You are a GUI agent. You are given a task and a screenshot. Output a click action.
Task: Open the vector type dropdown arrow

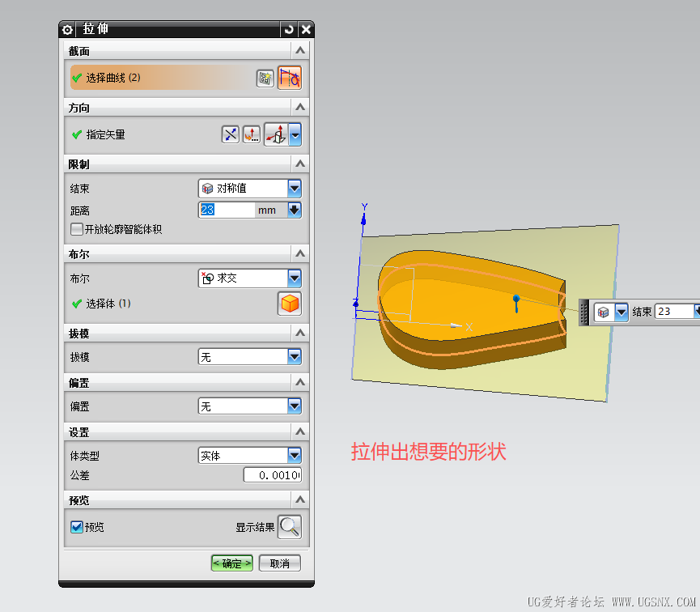click(295, 134)
